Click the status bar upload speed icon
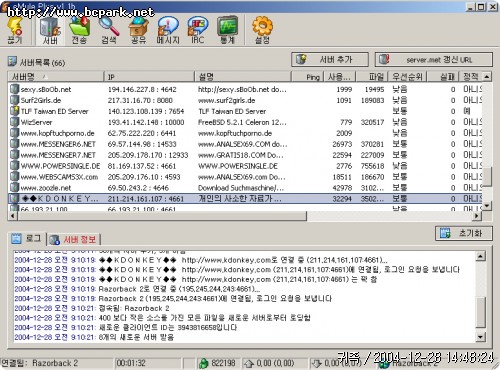Viewport: 500px width, 370px height. 249,363
